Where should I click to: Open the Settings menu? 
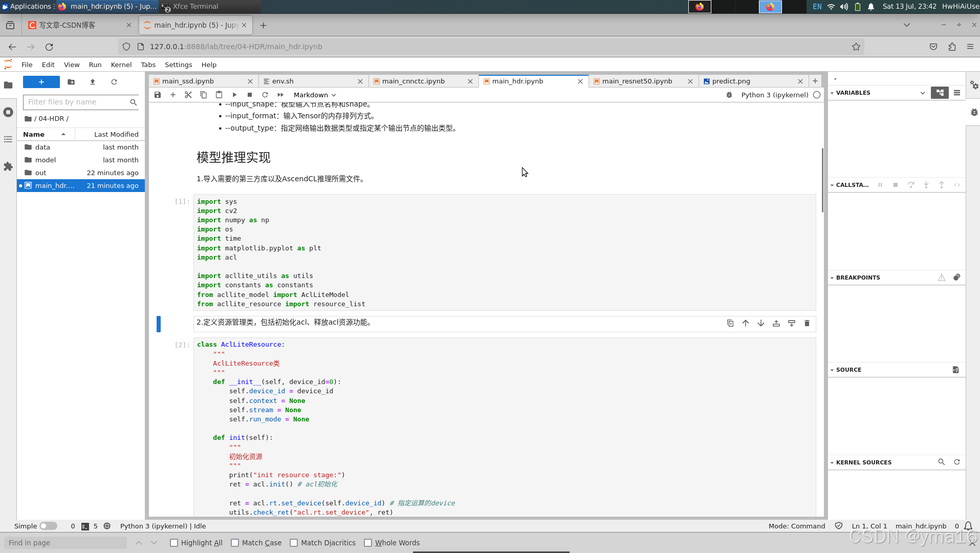[x=178, y=65]
